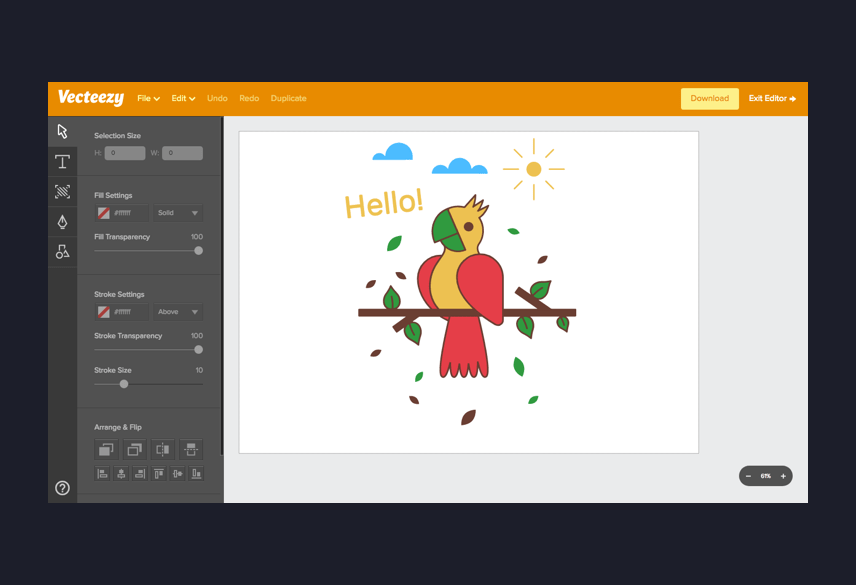
Task: Click the Download button
Action: coord(710,98)
